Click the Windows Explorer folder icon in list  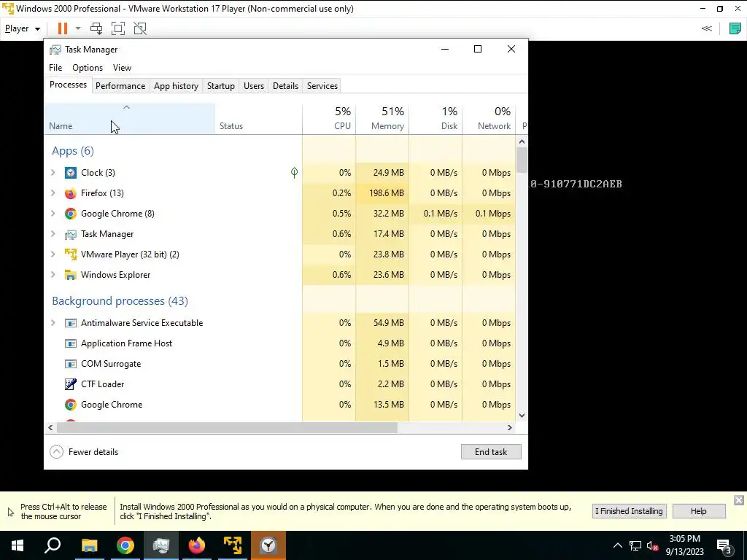click(71, 275)
